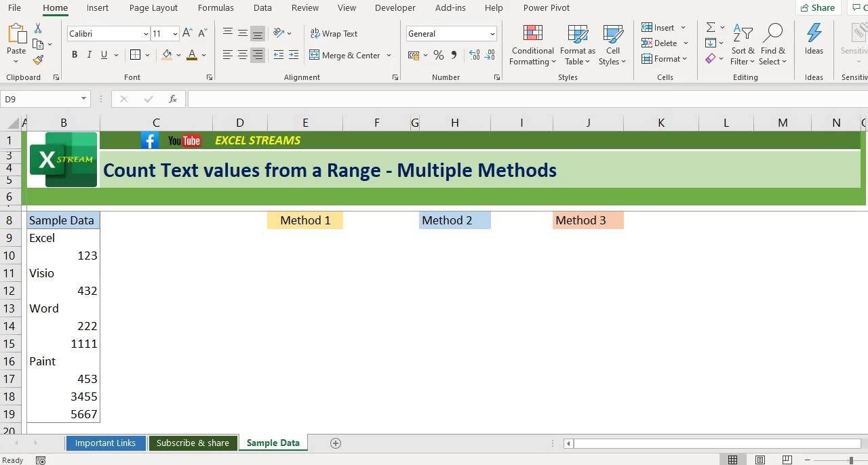Click the Format Painter brush icon
The height and width of the screenshot is (465, 868).
(x=38, y=60)
